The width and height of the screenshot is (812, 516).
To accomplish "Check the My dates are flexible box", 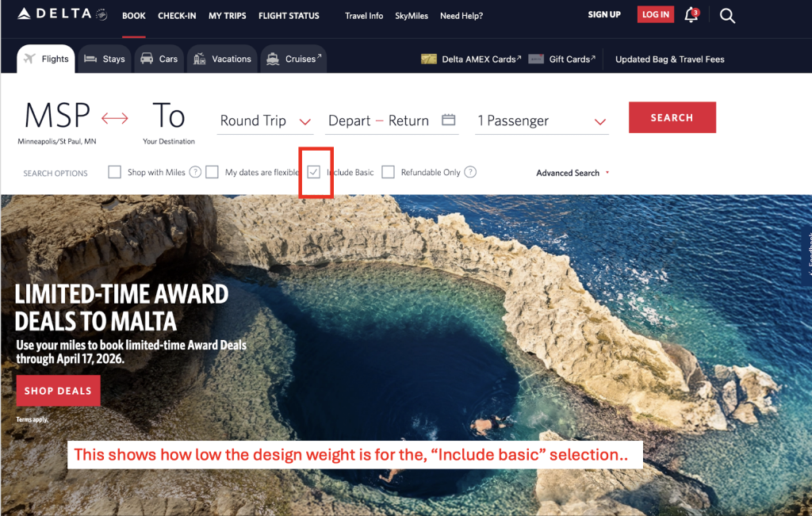I will pos(212,172).
